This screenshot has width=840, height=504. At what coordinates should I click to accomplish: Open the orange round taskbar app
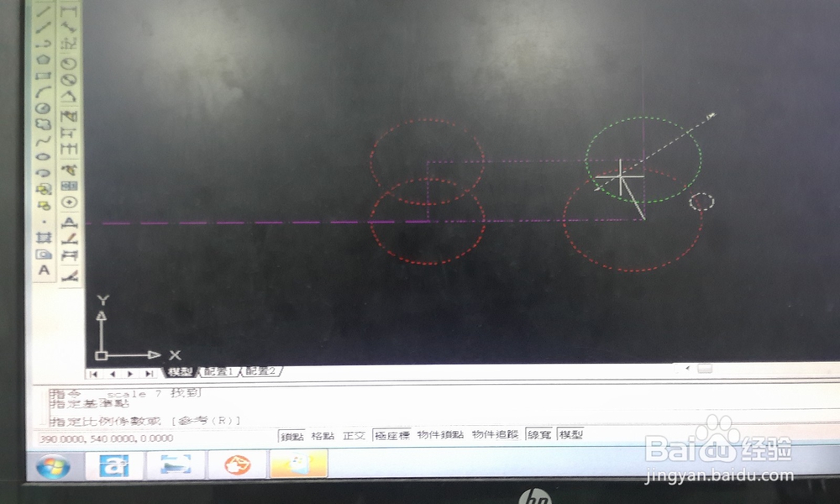(237, 465)
